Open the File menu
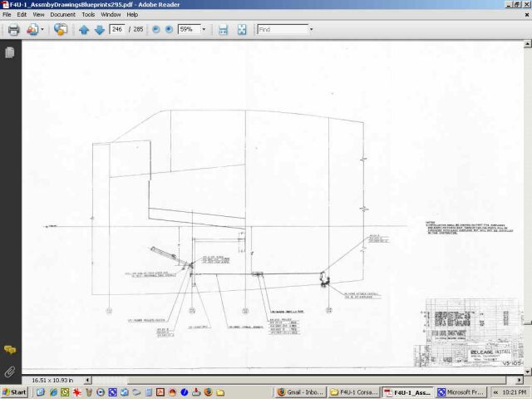This screenshot has width=532, height=399. pos(7,15)
